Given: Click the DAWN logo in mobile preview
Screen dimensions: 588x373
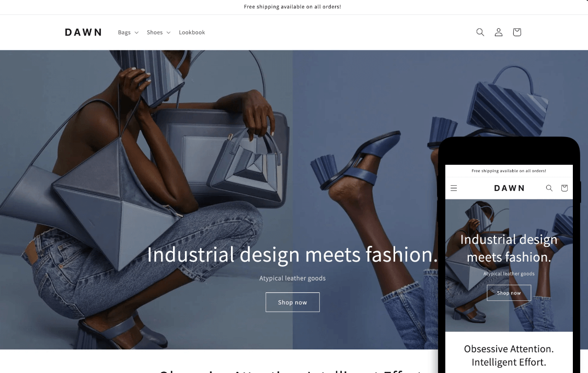Looking at the screenshot, I should click(509, 188).
